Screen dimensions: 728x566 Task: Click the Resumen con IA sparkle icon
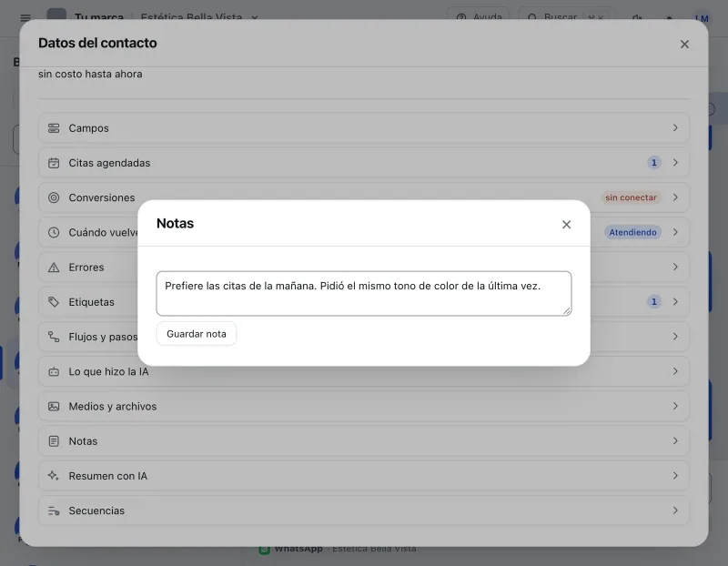pos(54,476)
